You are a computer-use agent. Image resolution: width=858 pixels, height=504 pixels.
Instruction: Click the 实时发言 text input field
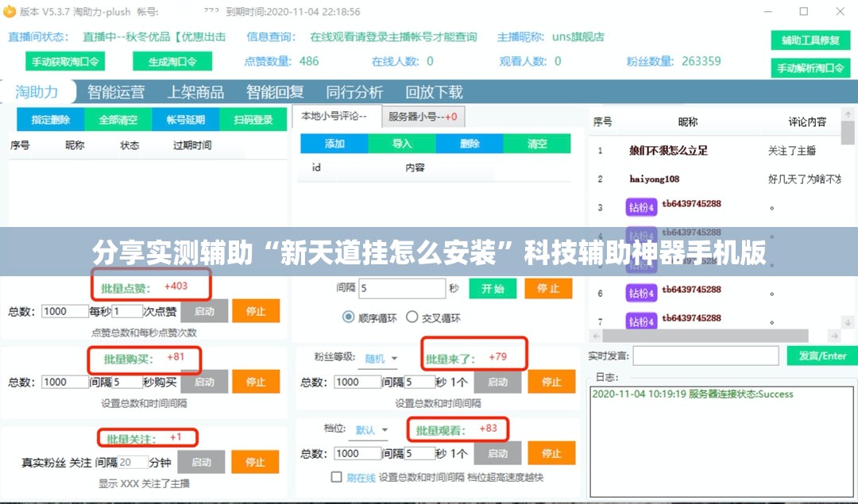[x=706, y=356]
